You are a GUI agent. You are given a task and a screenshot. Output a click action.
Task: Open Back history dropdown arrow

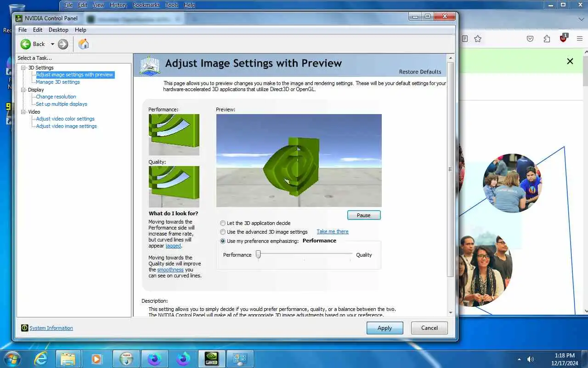52,44
